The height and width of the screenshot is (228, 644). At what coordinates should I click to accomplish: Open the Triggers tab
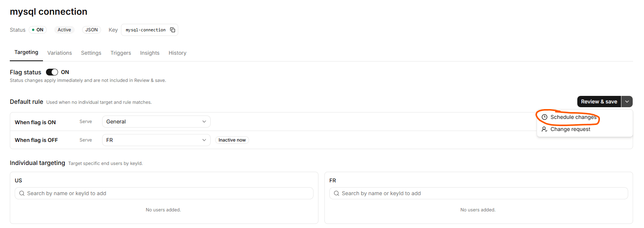pos(121,53)
